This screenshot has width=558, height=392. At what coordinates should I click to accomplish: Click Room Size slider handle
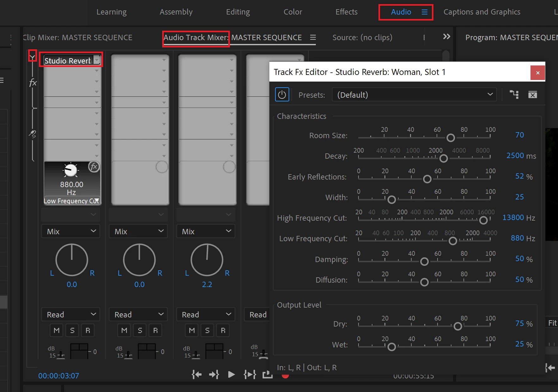pos(451,138)
